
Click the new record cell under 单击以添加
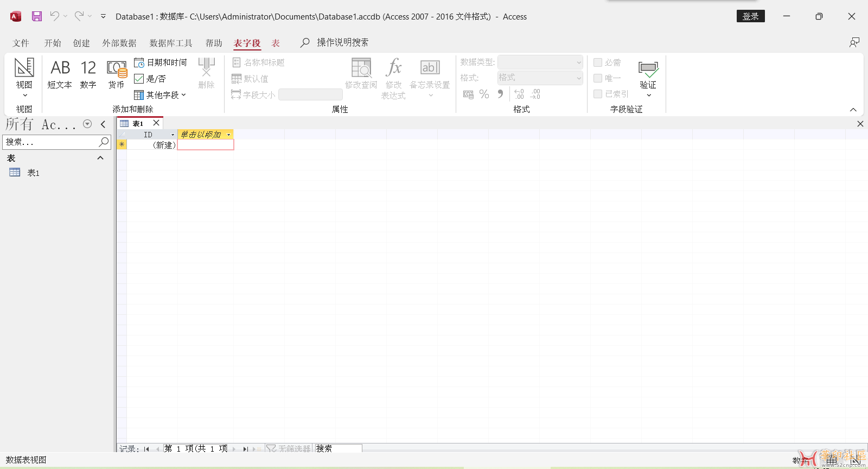pyautogui.click(x=206, y=145)
